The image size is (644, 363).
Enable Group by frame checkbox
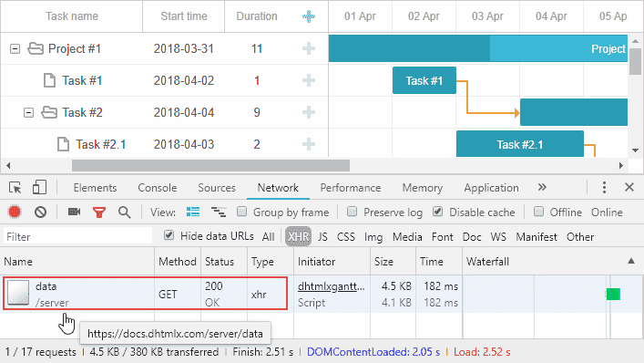point(242,212)
